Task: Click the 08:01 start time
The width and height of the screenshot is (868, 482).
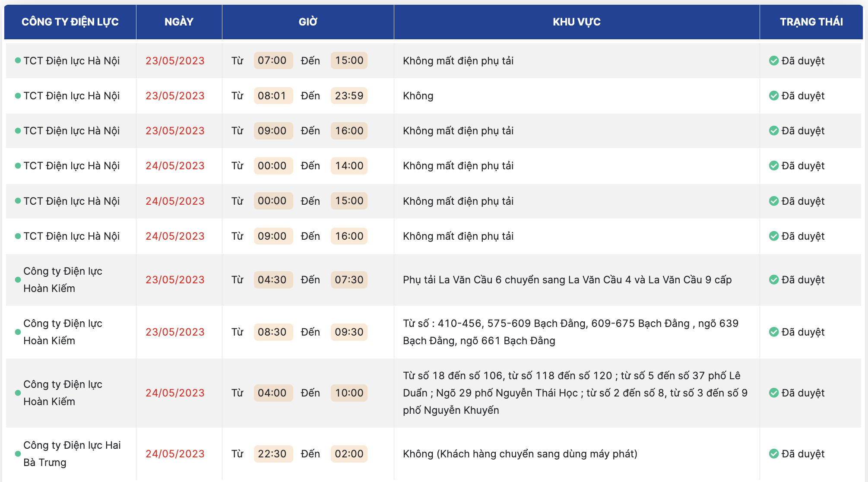Action: pos(273,95)
